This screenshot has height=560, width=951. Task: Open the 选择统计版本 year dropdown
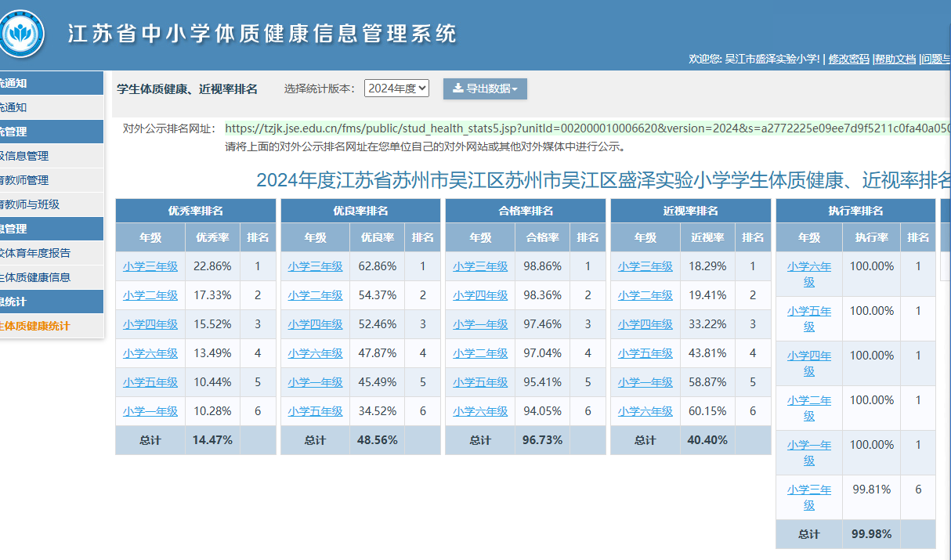coord(396,89)
